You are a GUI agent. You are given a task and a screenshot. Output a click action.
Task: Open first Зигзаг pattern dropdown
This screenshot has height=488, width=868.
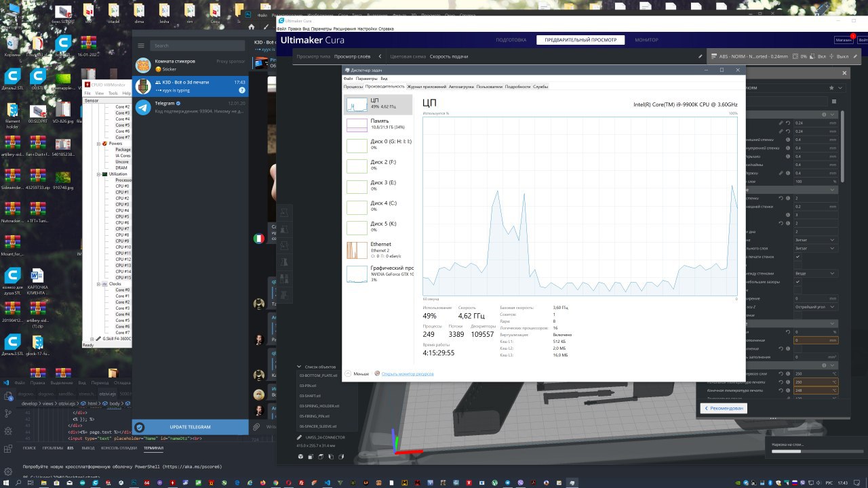pos(816,240)
